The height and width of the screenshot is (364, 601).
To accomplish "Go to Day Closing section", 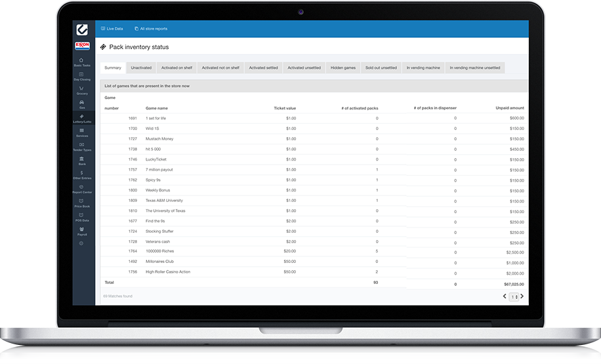I will pyautogui.click(x=82, y=76).
